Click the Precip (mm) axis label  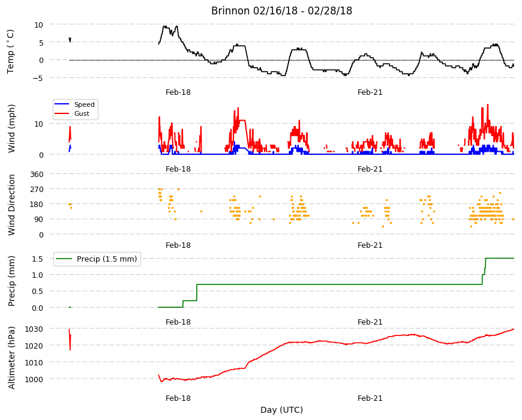click(11, 281)
